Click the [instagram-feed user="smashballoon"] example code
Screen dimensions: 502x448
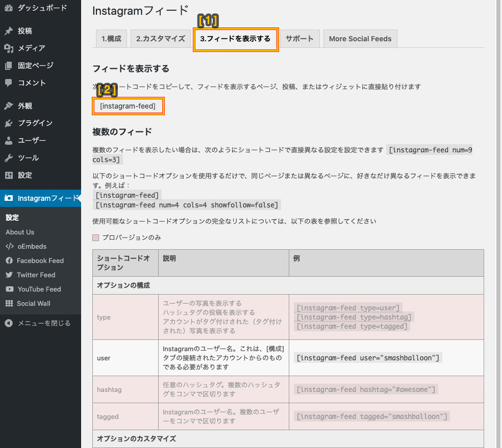(368, 358)
